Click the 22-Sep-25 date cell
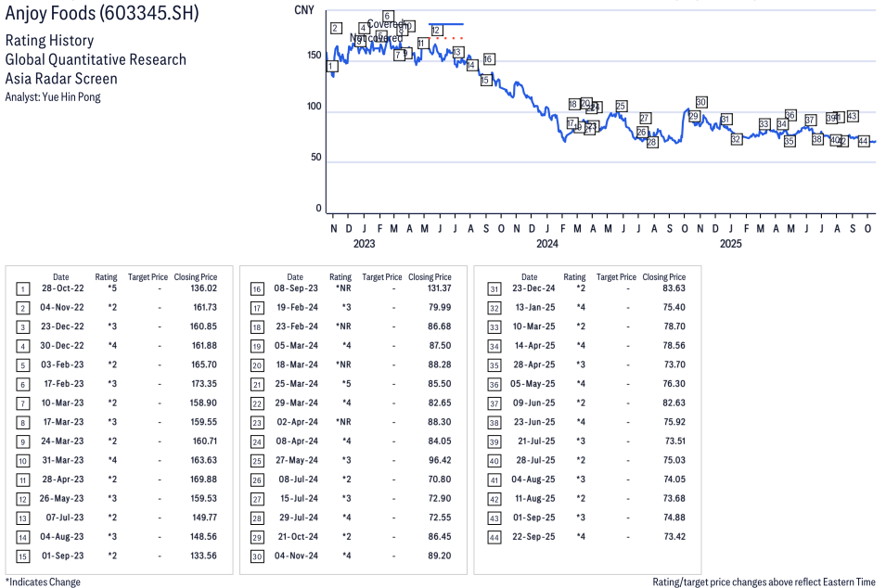 tap(529, 537)
